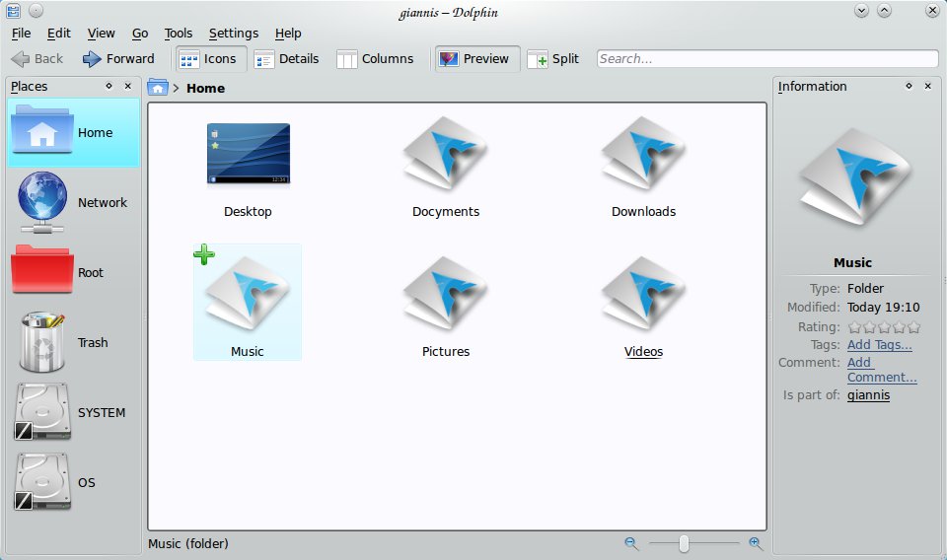This screenshot has height=560, width=947.
Task: Select the Downloads folder icon
Action: click(x=644, y=155)
